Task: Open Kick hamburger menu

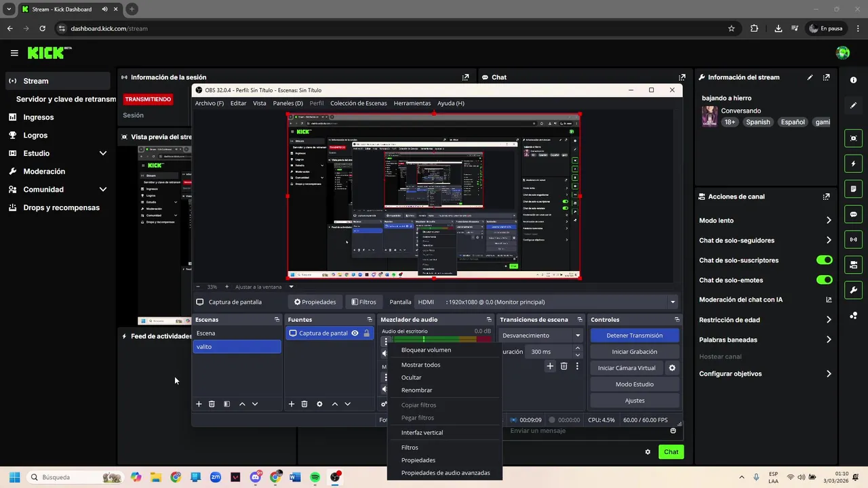Action: coord(14,53)
